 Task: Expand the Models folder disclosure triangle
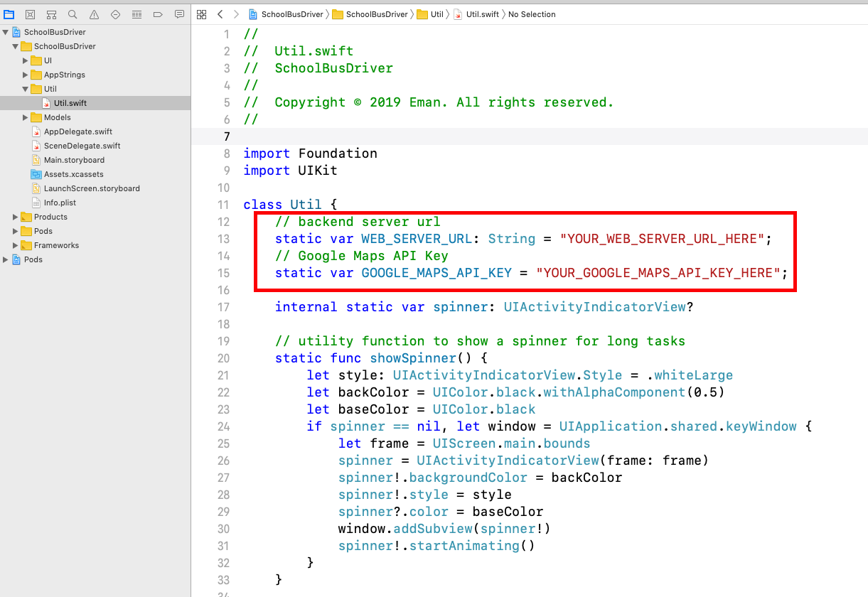23,117
